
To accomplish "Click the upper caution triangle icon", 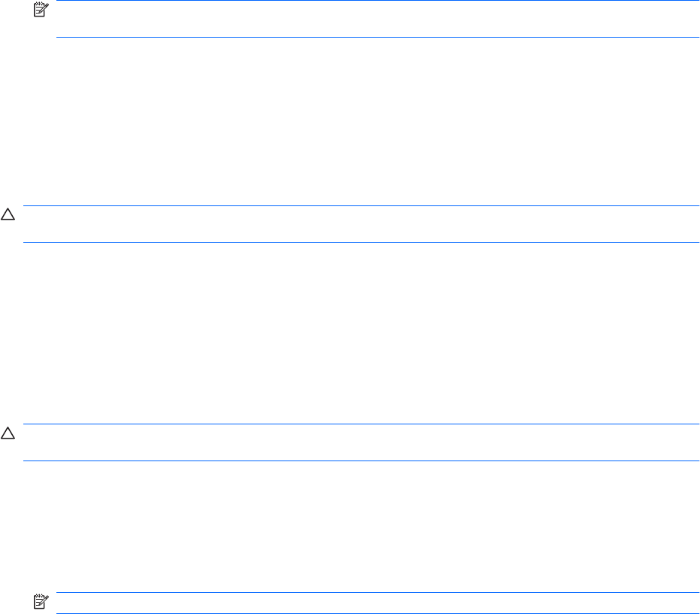I will [x=8, y=214].
